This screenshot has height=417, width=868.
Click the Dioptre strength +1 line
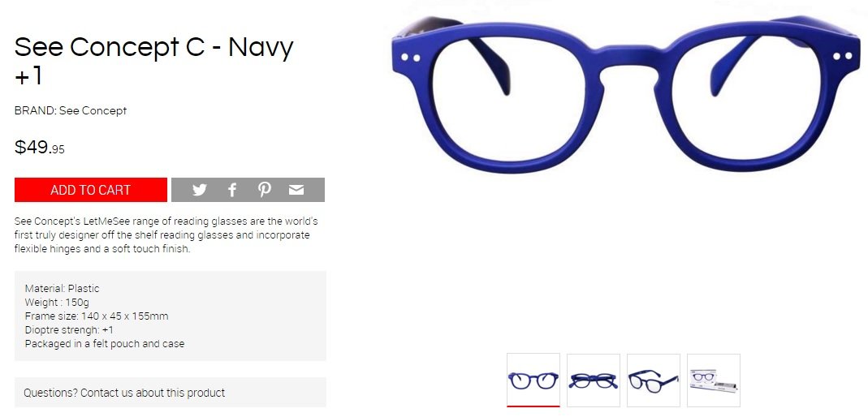[69, 329]
